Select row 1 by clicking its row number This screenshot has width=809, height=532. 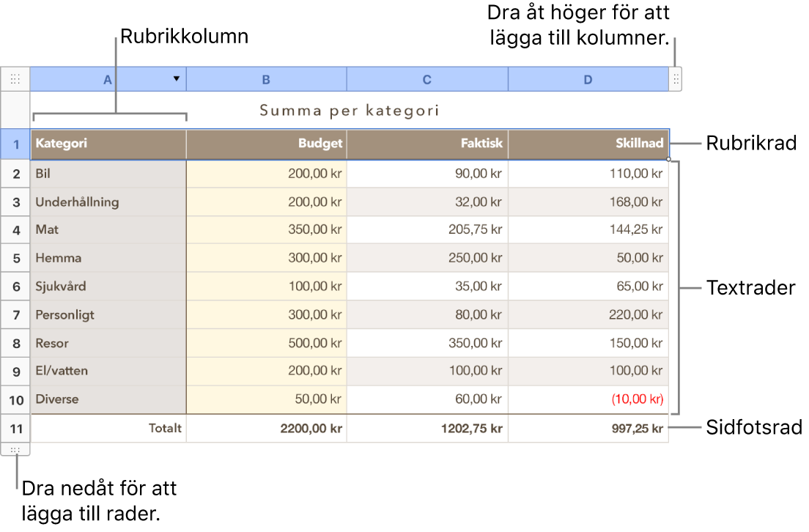(15, 144)
